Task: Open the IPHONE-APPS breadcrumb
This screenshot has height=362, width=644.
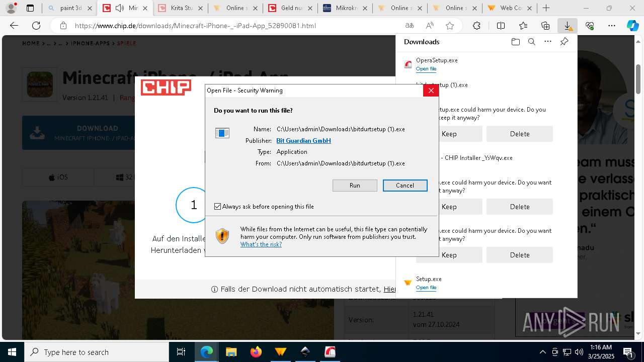Action: tap(90, 44)
